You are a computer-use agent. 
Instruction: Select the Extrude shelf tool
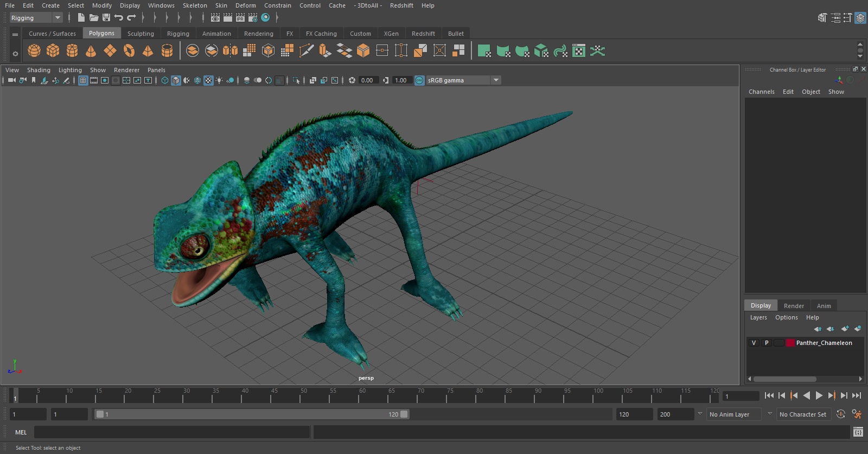[x=325, y=51]
